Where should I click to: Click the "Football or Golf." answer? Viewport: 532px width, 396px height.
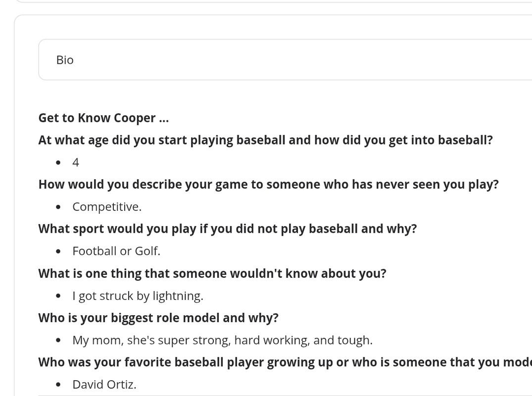(x=116, y=251)
